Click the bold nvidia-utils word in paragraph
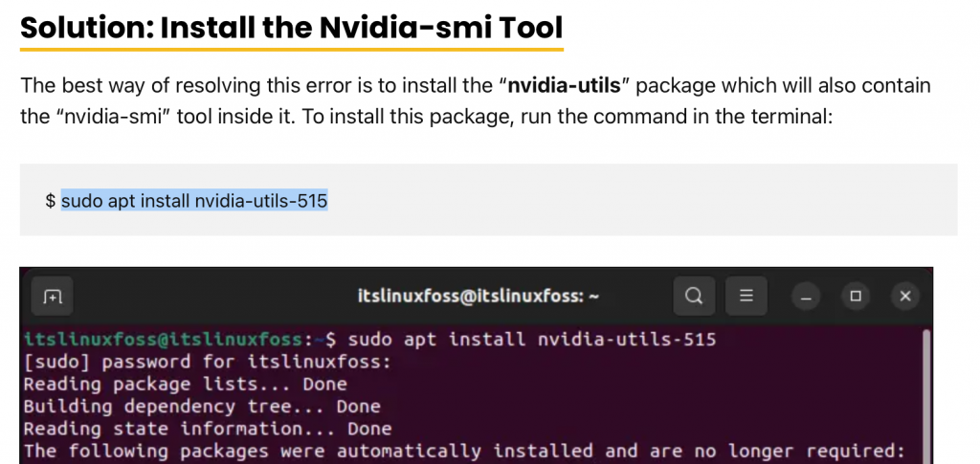 click(x=565, y=85)
